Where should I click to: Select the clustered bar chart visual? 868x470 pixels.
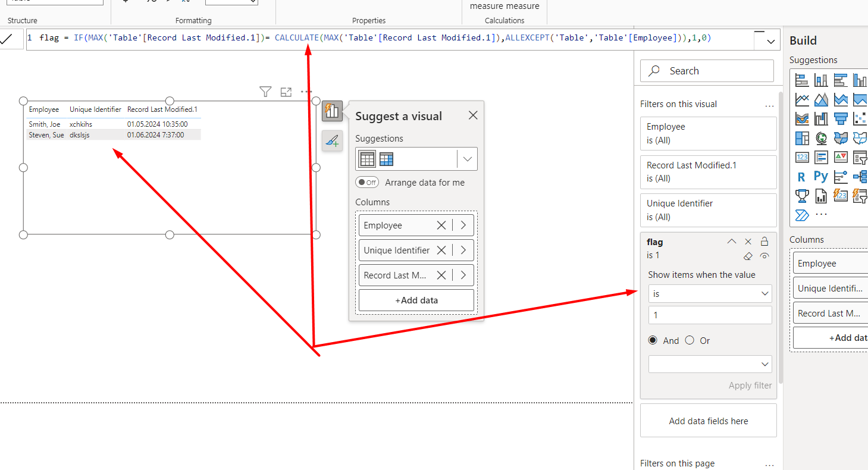841,80
